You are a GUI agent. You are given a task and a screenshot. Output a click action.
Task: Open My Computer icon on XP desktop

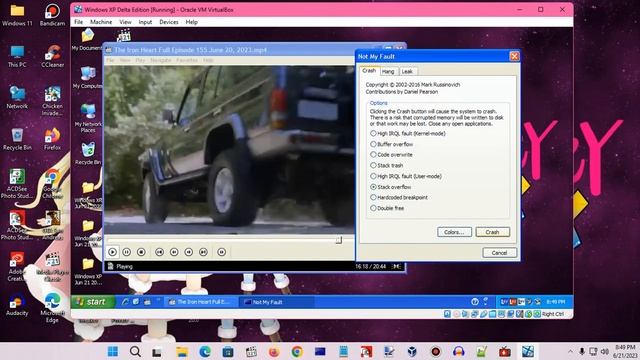pyautogui.click(x=87, y=78)
